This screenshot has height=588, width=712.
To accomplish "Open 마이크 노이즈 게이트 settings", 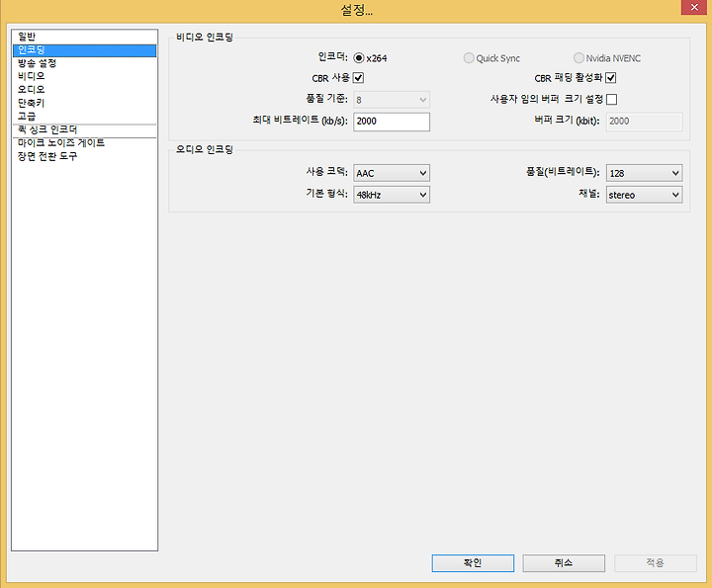I will (x=84, y=143).
